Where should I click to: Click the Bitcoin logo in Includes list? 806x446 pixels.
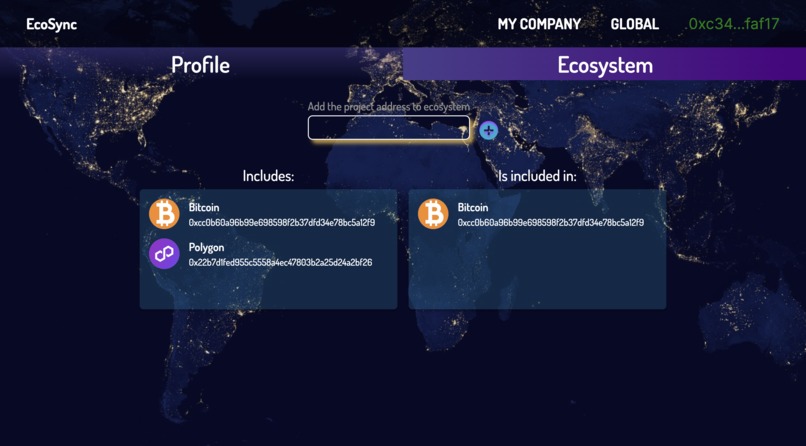click(164, 214)
